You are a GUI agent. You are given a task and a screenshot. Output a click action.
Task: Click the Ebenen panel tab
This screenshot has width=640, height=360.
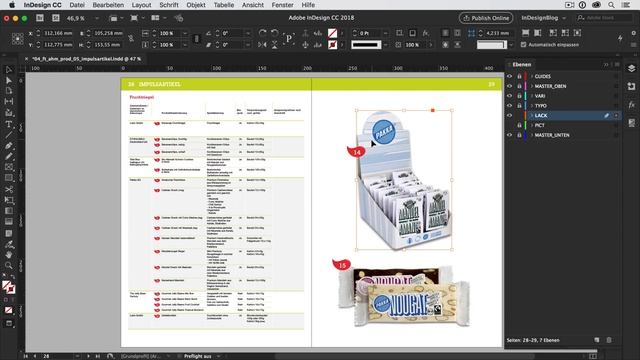[x=522, y=64]
